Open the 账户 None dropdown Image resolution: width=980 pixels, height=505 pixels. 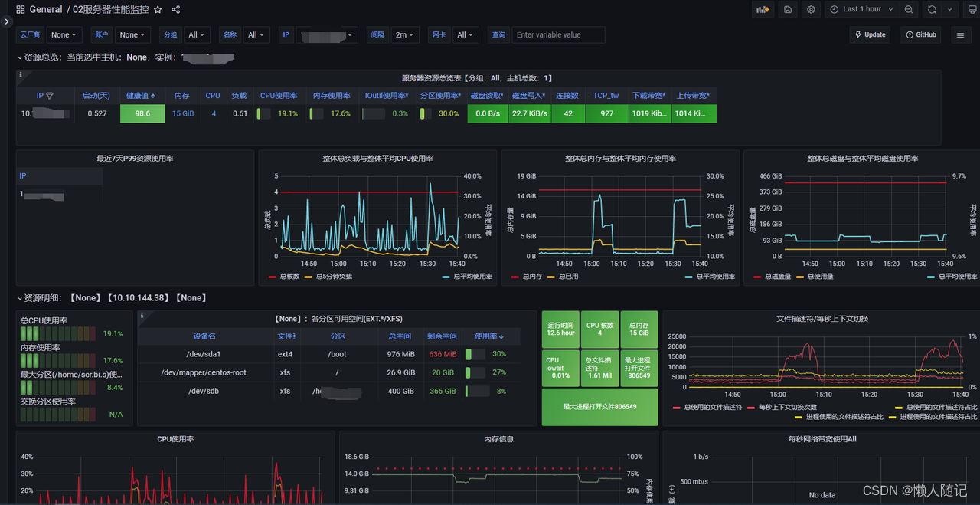point(133,34)
